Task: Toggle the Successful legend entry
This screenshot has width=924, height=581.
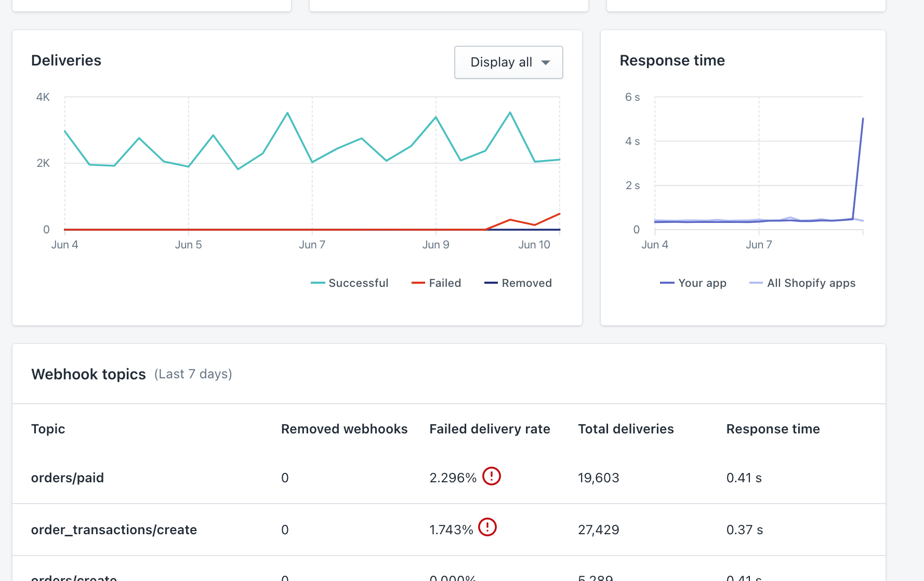Action: tap(349, 283)
